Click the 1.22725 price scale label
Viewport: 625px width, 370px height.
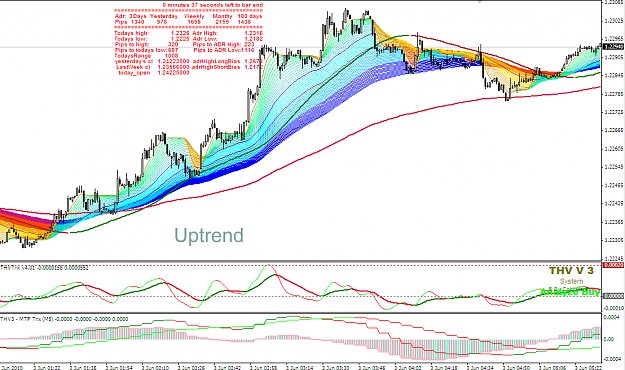click(614, 112)
